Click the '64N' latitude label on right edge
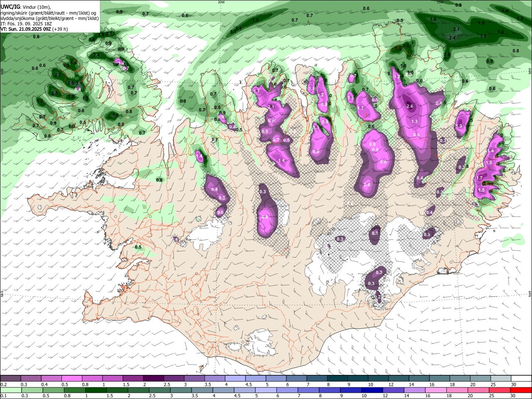Viewport: 532px width, 399px height. point(530,294)
